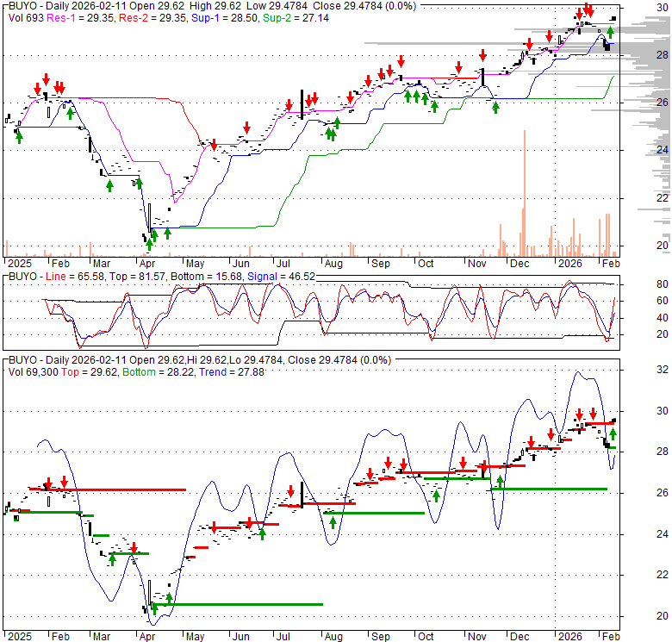Click the 40 level on oscillator axis
Screen dimensions: 672x642
pyautogui.click(x=663, y=318)
